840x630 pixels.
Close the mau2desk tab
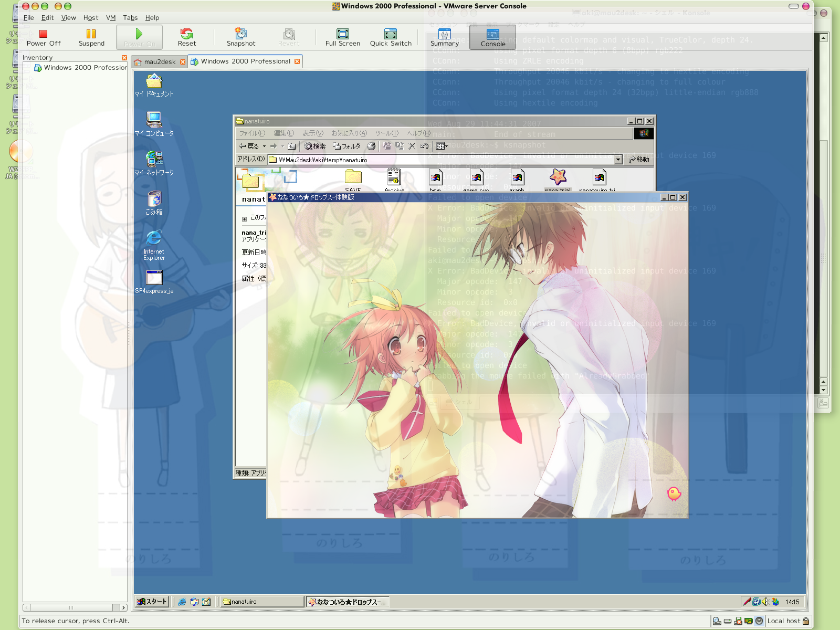pos(183,62)
